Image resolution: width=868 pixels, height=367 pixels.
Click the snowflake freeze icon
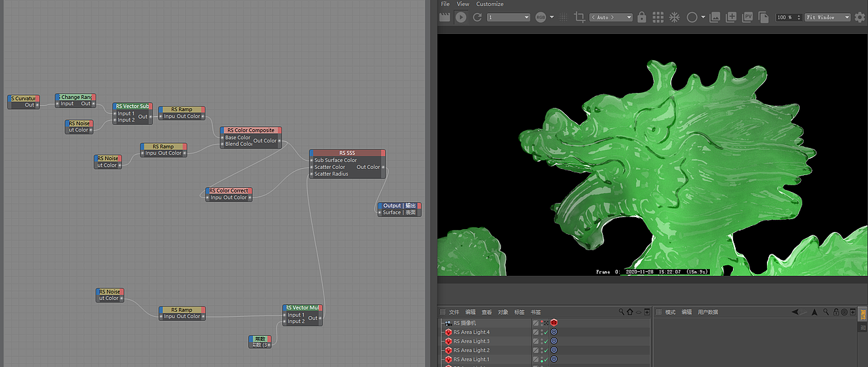point(675,17)
